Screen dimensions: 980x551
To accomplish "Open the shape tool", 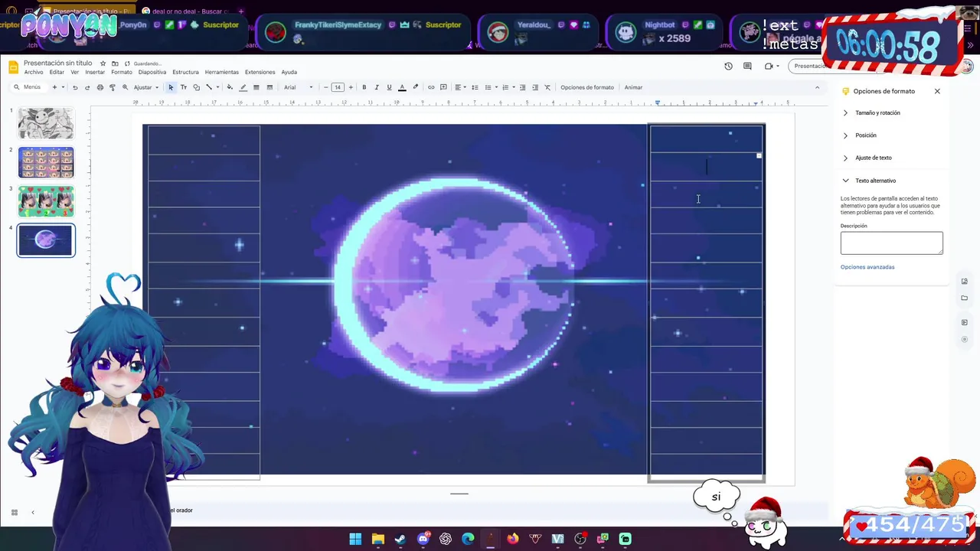I will tap(196, 87).
